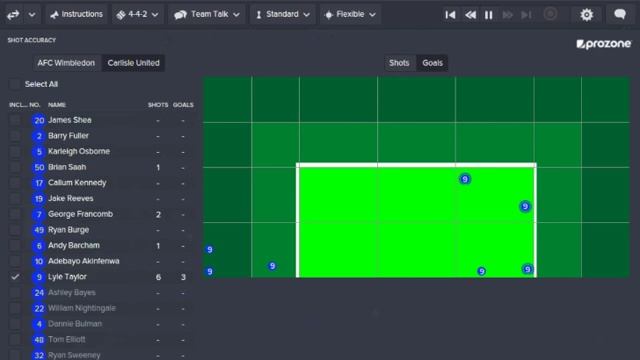
Task: Tick the checkbox for George Francomb
Action: tap(15, 214)
